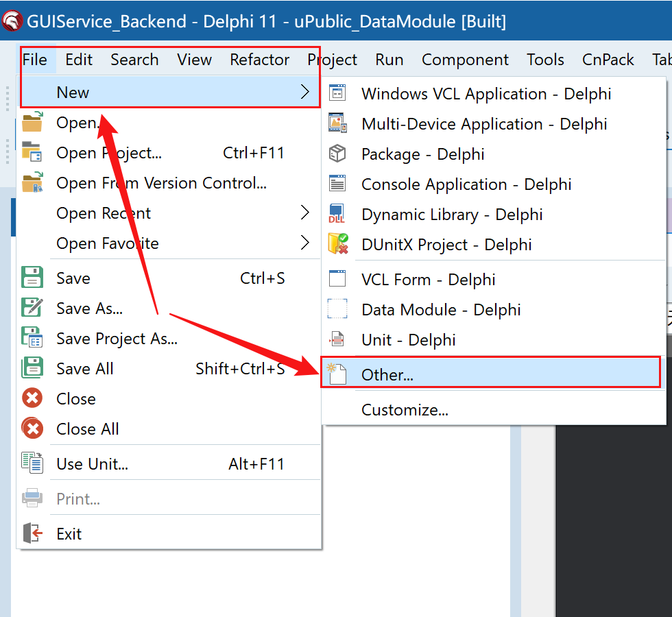Select the Open Recent entry

[170, 213]
